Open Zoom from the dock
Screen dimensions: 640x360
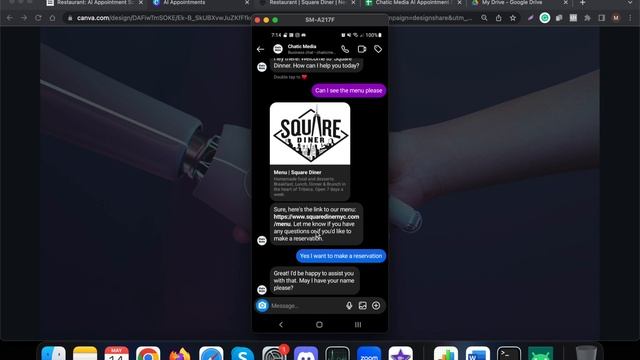pos(369,353)
